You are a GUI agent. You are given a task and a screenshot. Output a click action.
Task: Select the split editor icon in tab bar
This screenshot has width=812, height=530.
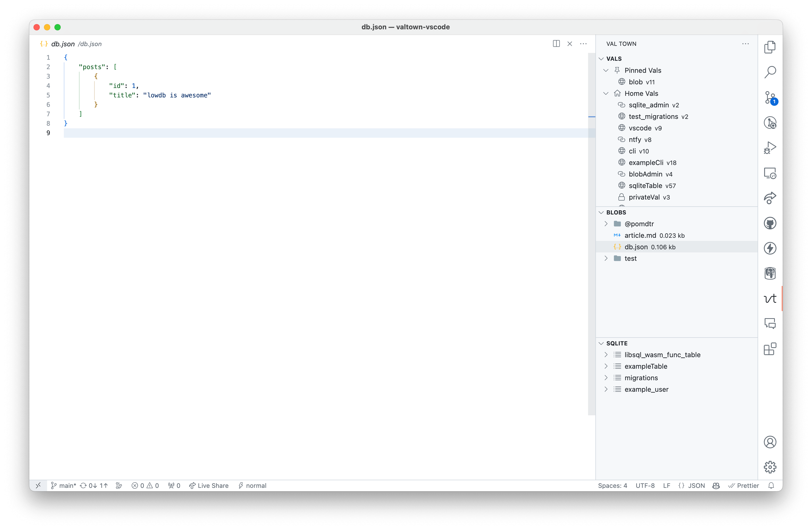click(556, 43)
